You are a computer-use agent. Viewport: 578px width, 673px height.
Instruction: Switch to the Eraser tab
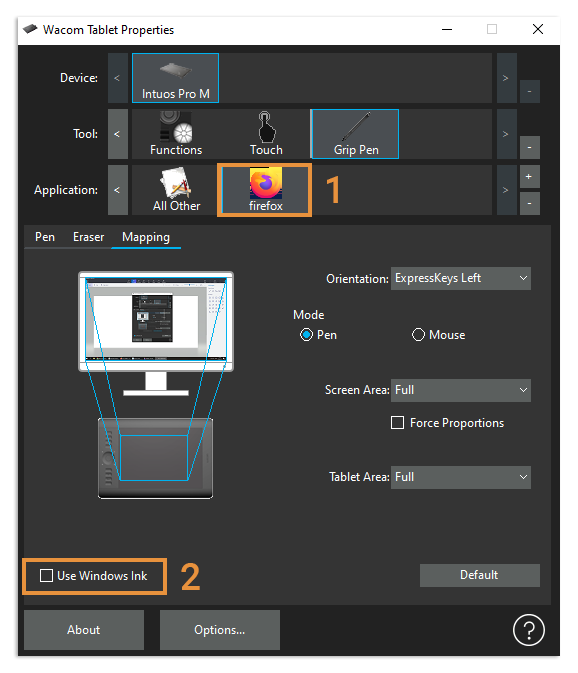(88, 237)
